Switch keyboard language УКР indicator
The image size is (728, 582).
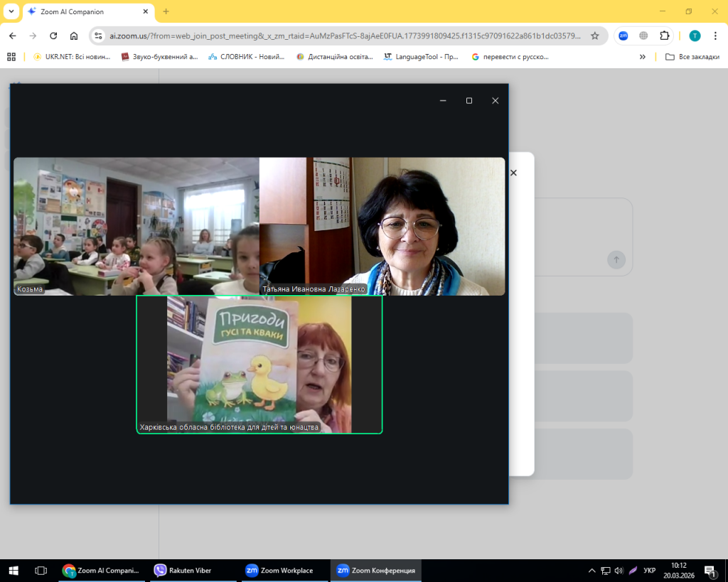click(x=649, y=570)
